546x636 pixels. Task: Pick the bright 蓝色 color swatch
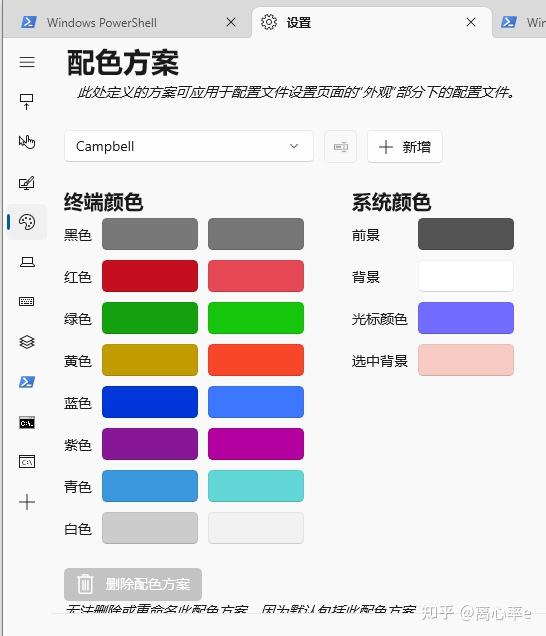tap(256, 402)
